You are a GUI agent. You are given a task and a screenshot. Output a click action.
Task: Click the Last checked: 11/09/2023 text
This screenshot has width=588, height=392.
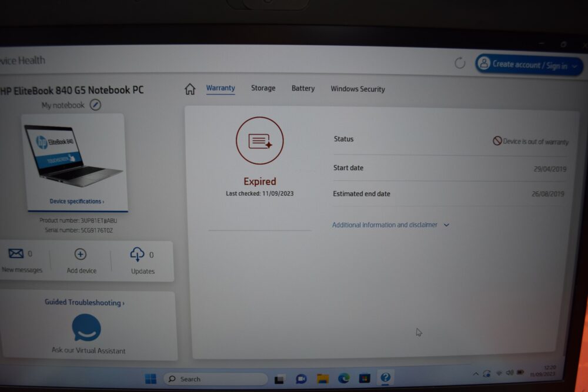259,193
